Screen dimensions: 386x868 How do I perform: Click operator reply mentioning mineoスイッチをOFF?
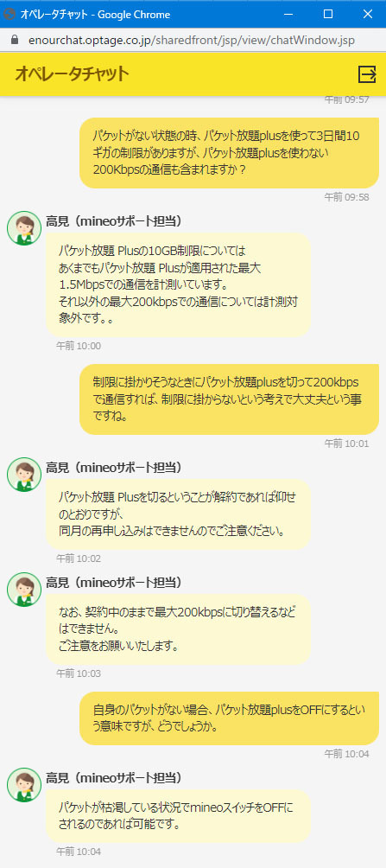178,816
